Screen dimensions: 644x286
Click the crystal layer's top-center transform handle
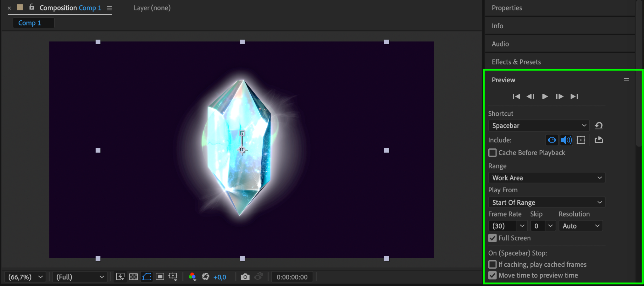tap(242, 42)
